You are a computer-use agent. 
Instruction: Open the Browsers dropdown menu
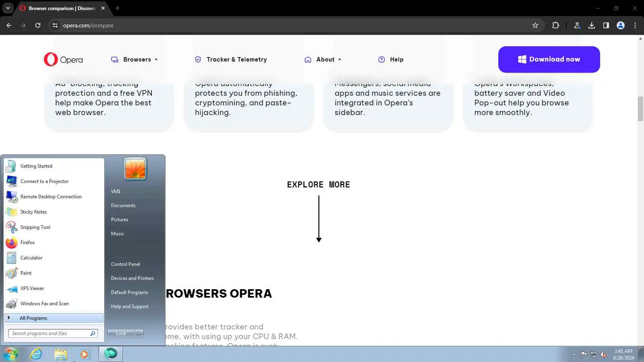[134, 60]
